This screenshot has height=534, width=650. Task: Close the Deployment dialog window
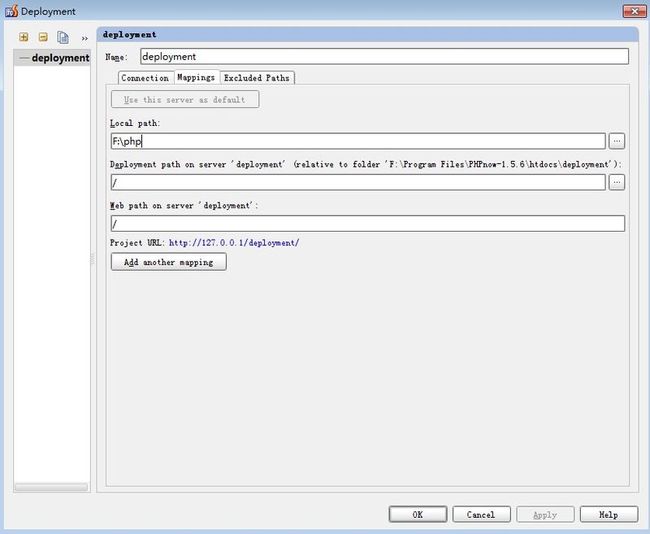[634, 11]
